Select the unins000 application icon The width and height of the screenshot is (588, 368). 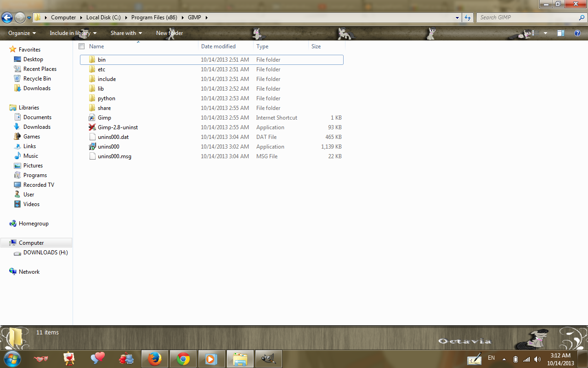(x=92, y=147)
